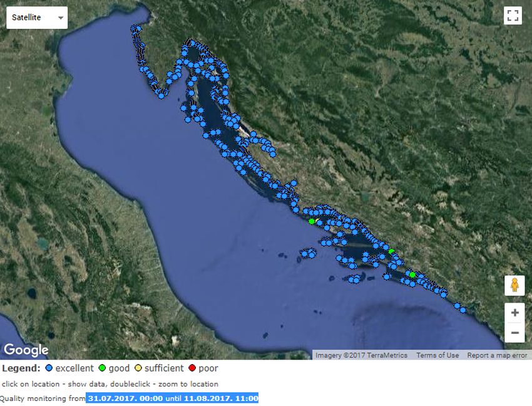Click the blue excellent legend circle
This screenshot has height=406, width=532.
48,368
